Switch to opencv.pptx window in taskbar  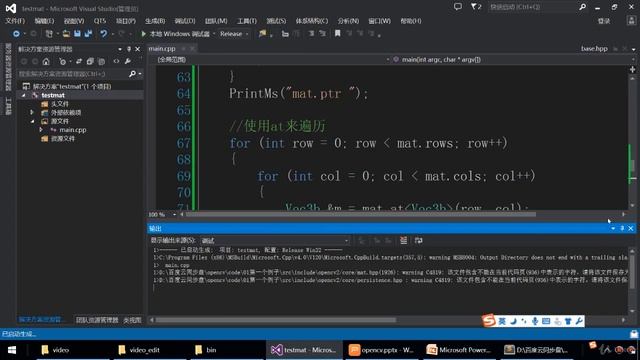click(x=381, y=350)
